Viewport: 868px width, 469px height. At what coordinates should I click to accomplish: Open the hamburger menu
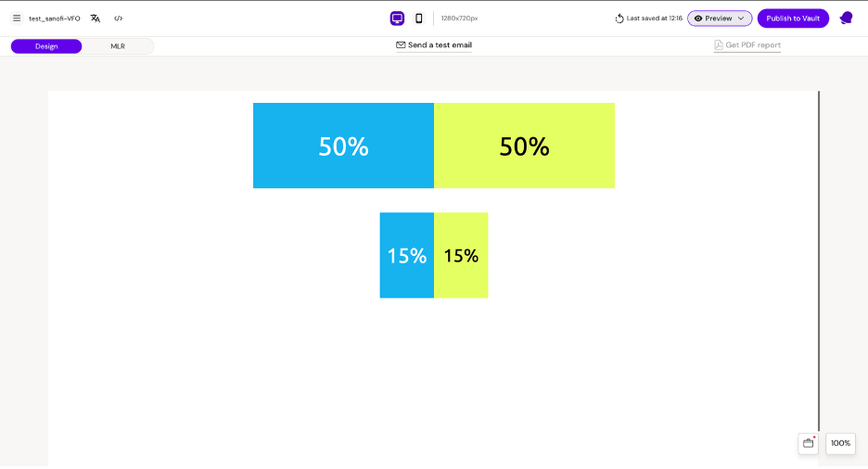click(17, 19)
